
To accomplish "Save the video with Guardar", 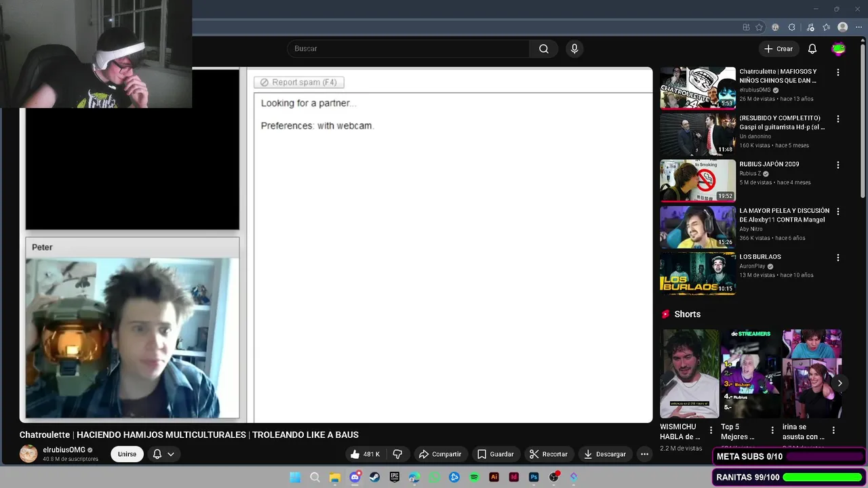I will tap(496, 454).
